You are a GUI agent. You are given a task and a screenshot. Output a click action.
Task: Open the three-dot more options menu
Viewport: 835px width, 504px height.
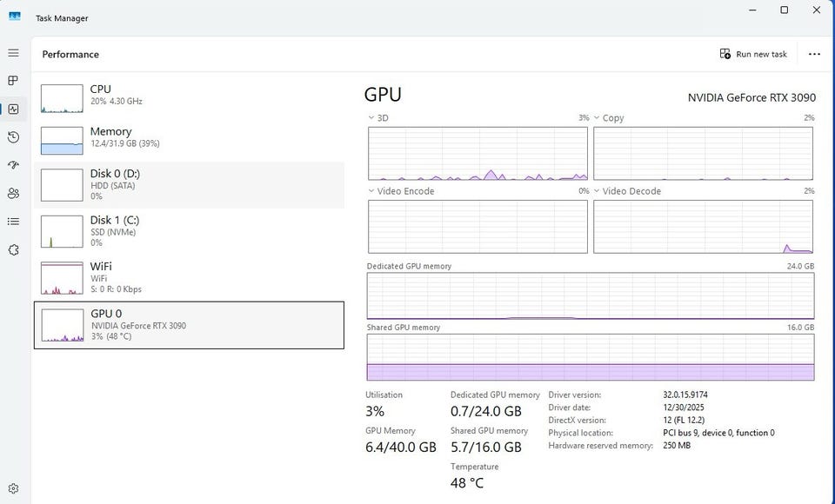(x=814, y=54)
